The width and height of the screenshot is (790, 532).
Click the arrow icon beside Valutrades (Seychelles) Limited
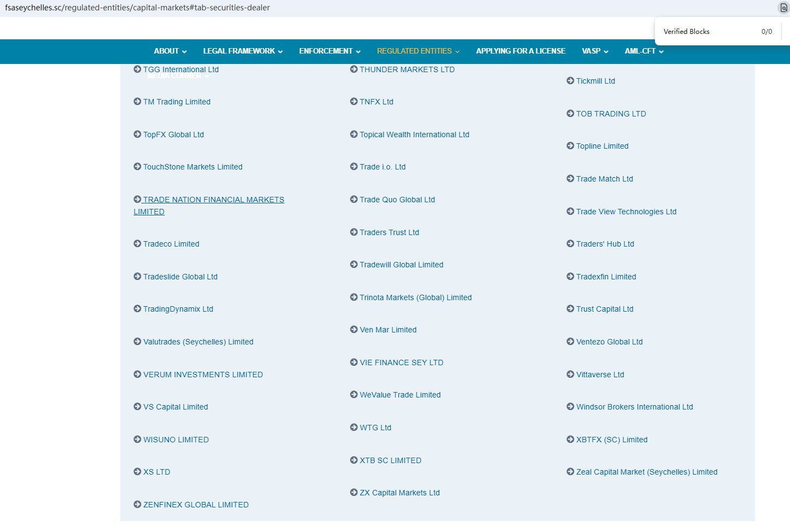tap(137, 341)
